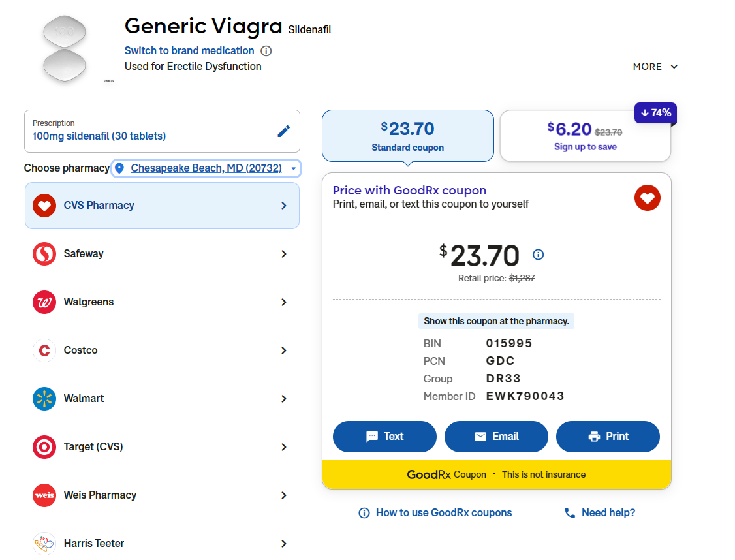735x560 pixels.
Task: Click Walgreens logo icon
Action: click(44, 302)
